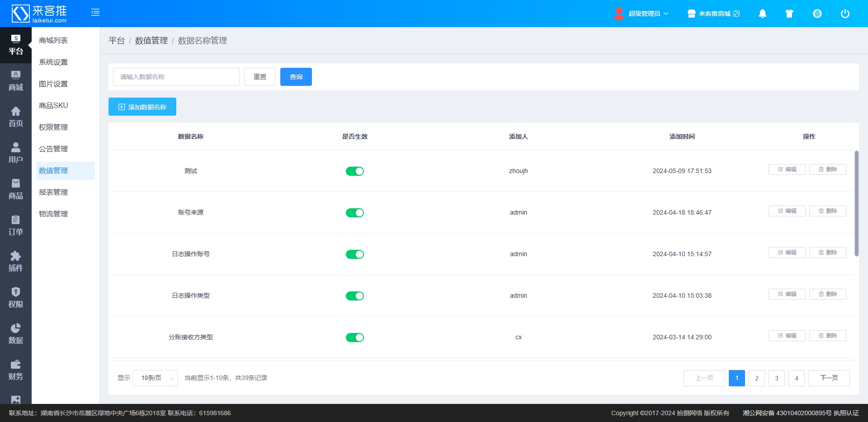Viewport: 868px width, 422px height.
Task: Collapse sidebar with the hamburger icon
Action: (95, 13)
